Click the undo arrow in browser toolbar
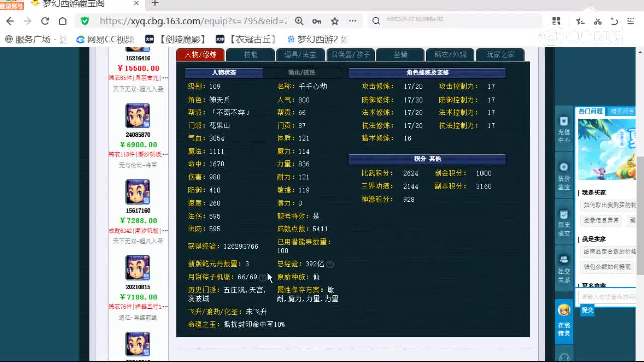Image resolution: width=644 pixels, height=362 pixels. 614,21
